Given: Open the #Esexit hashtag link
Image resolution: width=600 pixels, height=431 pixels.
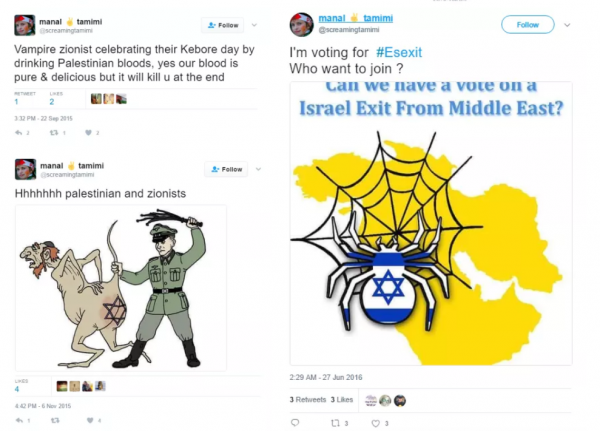Looking at the screenshot, I should pyautogui.click(x=399, y=52).
